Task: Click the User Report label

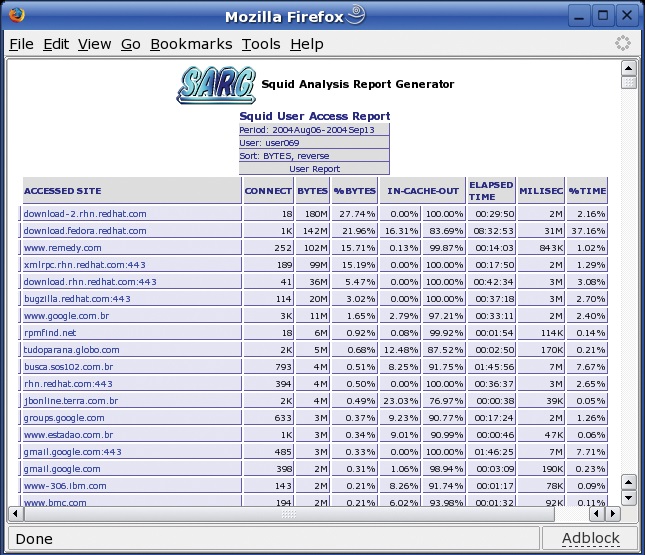Action: tap(314, 169)
